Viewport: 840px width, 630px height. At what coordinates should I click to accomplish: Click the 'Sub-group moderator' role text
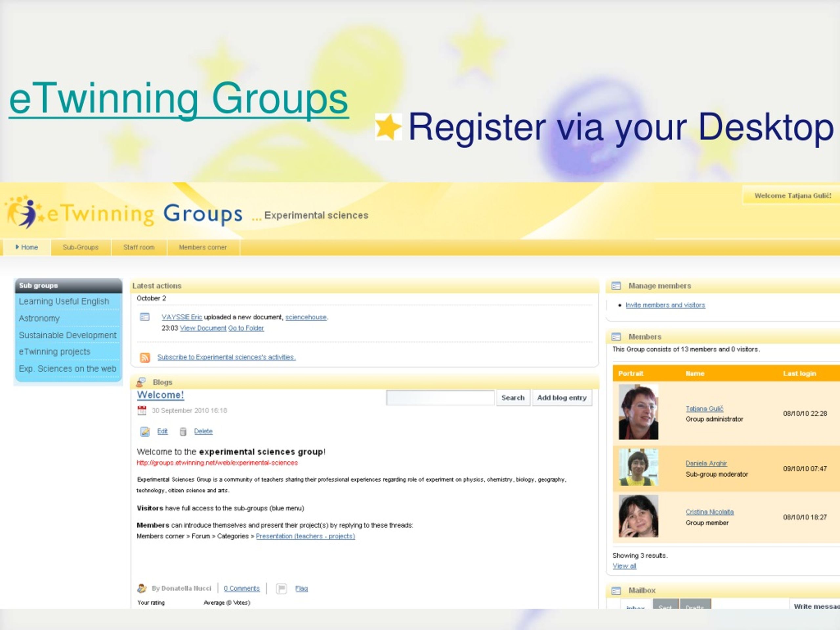[717, 474]
